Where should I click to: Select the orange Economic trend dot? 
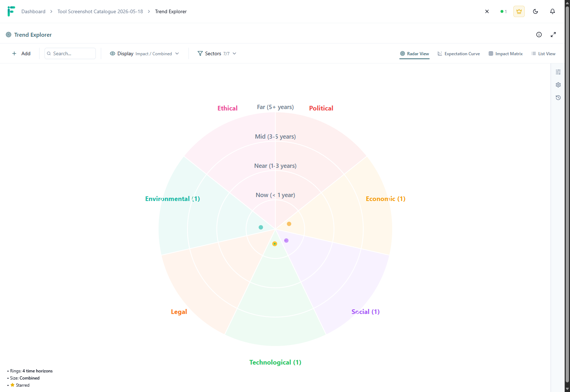[289, 224]
